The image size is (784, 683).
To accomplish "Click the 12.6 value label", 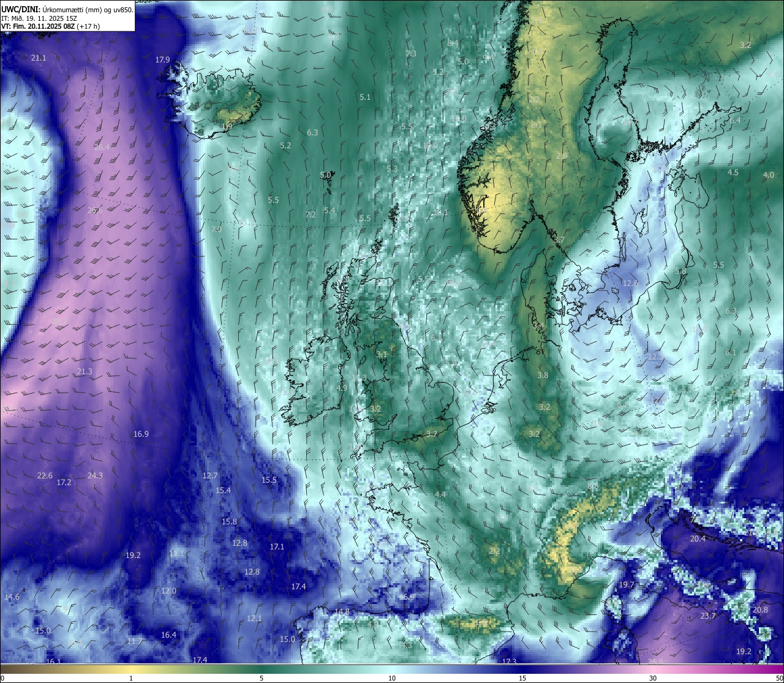I will (630, 284).
